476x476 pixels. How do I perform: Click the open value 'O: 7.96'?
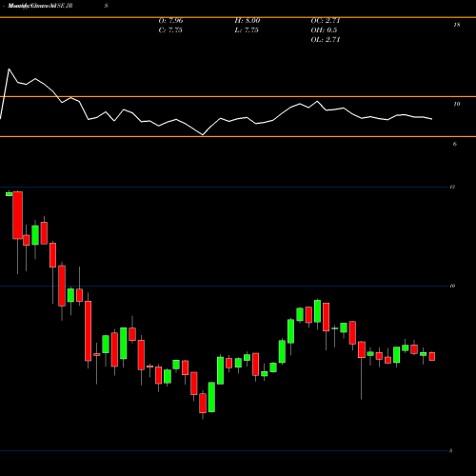(170, 21)
